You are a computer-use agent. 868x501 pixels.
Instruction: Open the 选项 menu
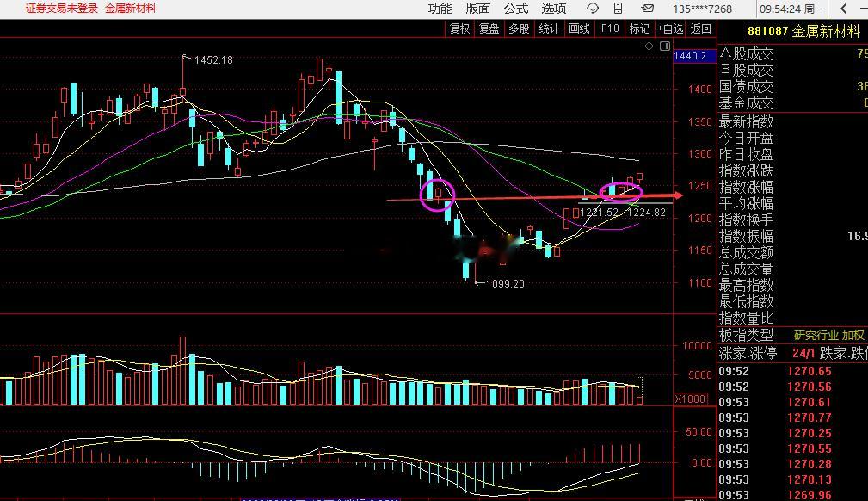point(553,9)
